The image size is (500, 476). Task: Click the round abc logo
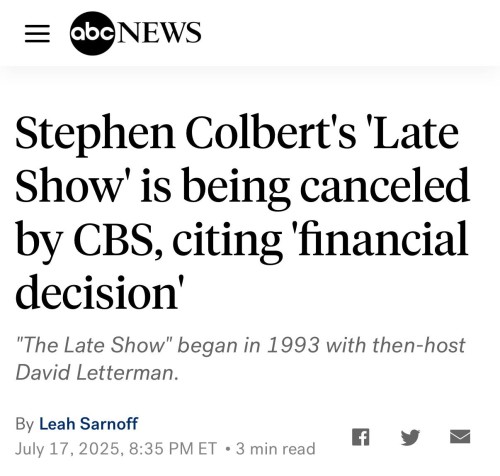tap(92, 33)
